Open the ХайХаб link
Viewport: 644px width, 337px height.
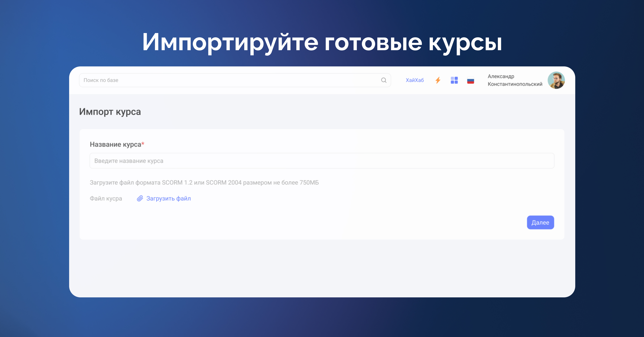tap(415, 80)
